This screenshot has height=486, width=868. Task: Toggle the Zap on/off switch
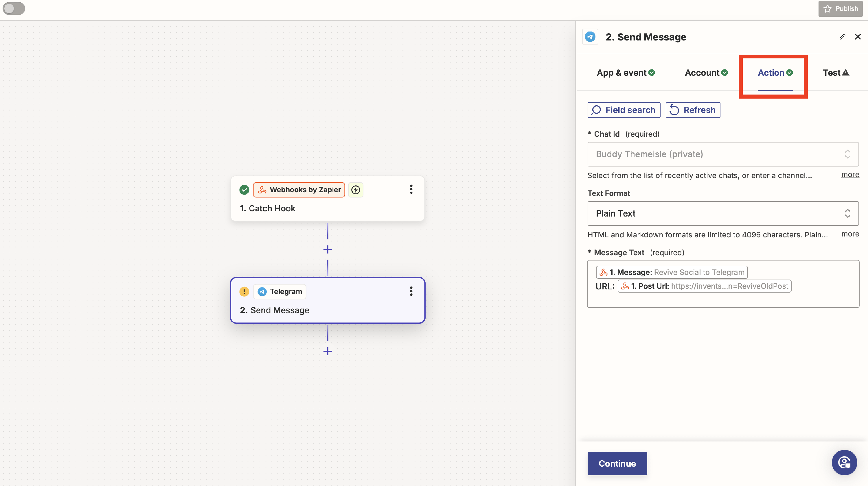[x=14, y=8]
